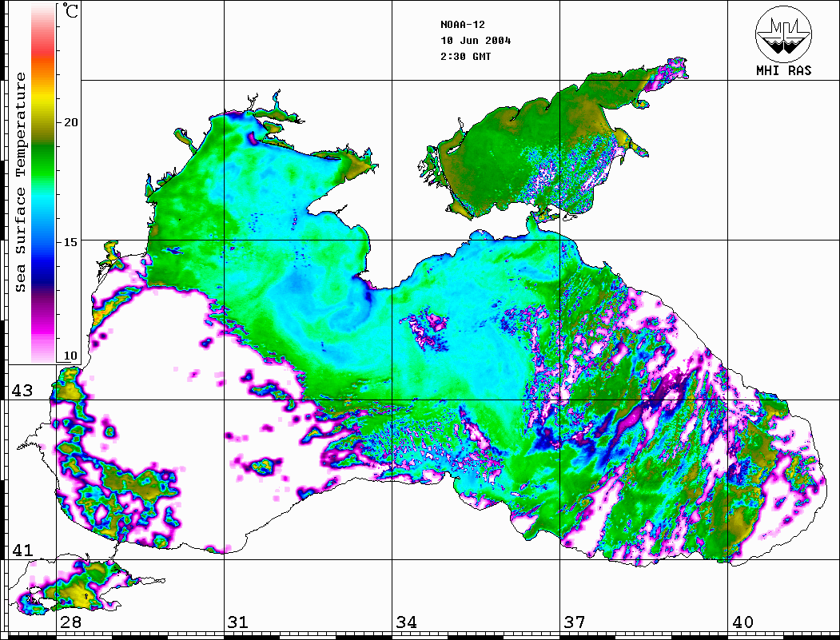Click longitude label 34
Screen dimensions: 840x640
(x=406, y=622)
